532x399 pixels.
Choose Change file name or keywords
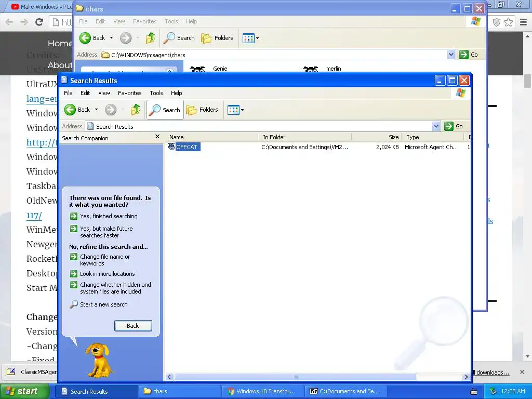pos(105,260)
